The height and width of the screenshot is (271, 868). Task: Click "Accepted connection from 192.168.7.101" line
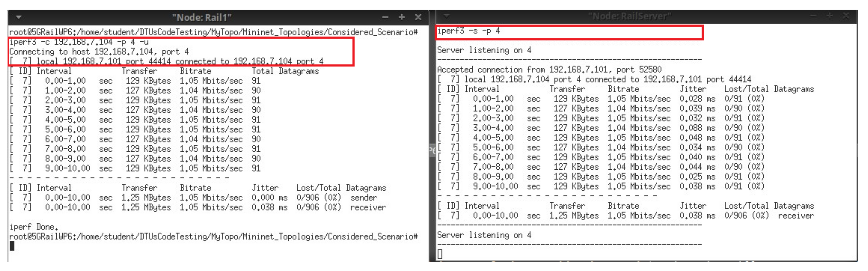pyautogui.click(x=549, y=70)
